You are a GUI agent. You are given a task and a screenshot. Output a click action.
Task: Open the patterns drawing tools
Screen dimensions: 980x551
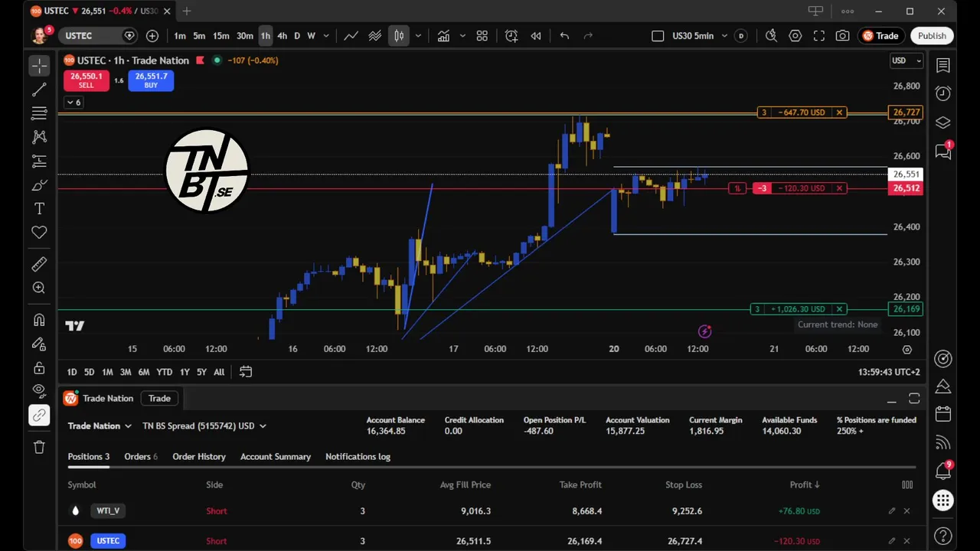click(39, 137)
